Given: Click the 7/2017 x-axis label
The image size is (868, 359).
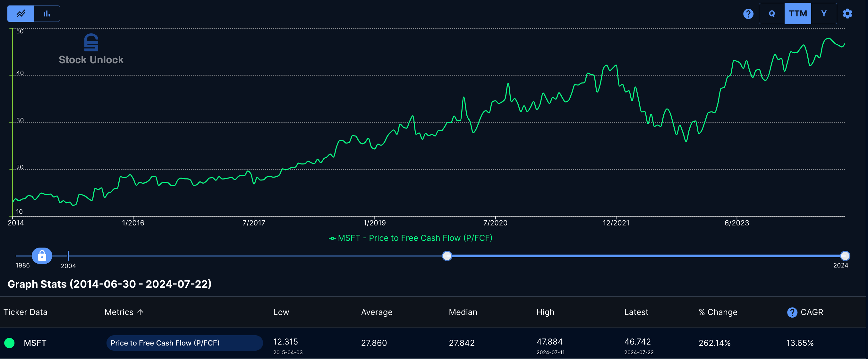Looking at the screenshot, I should click(254, 223).
